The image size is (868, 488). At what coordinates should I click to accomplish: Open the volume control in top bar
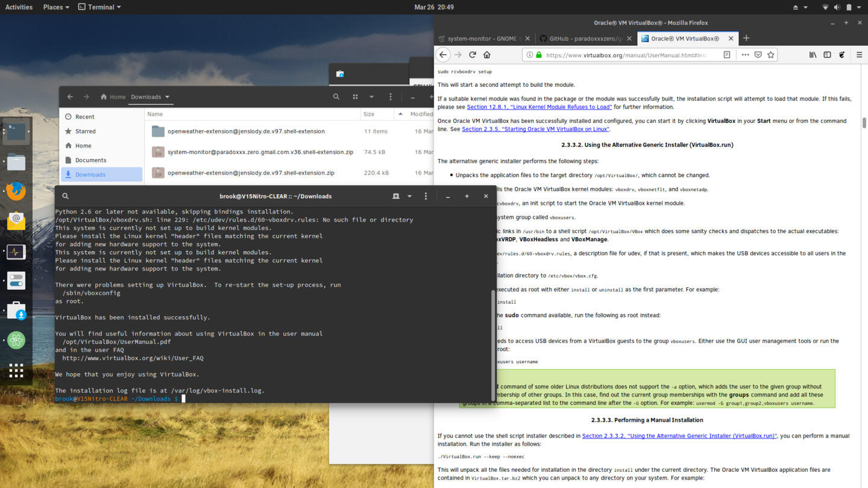point(837,7)
